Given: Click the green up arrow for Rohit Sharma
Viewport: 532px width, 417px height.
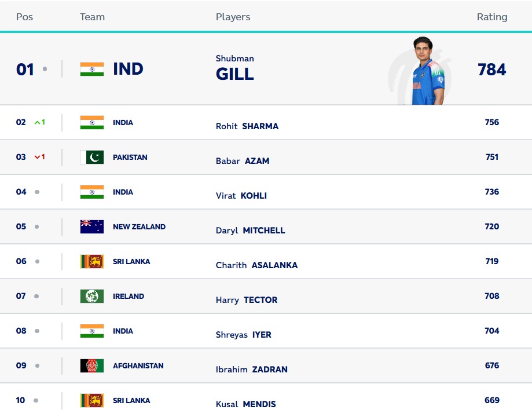Looking at the screenshot, I should (37, 122).
